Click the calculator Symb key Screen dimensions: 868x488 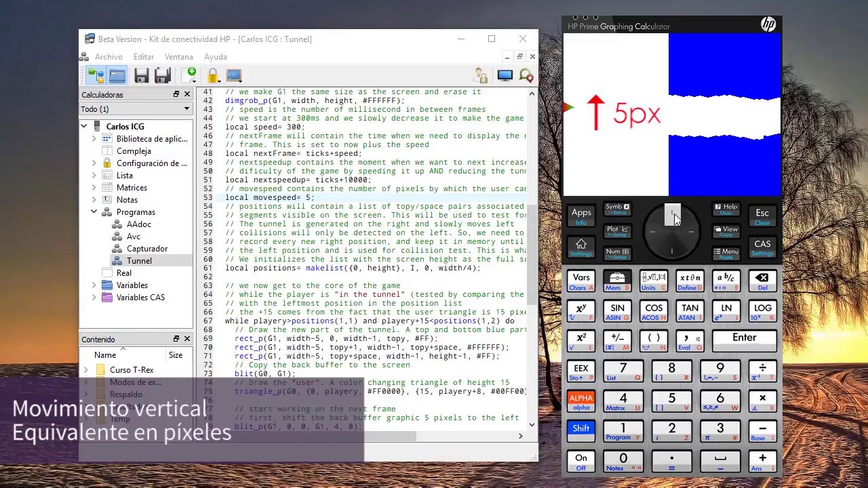point(617,209)
